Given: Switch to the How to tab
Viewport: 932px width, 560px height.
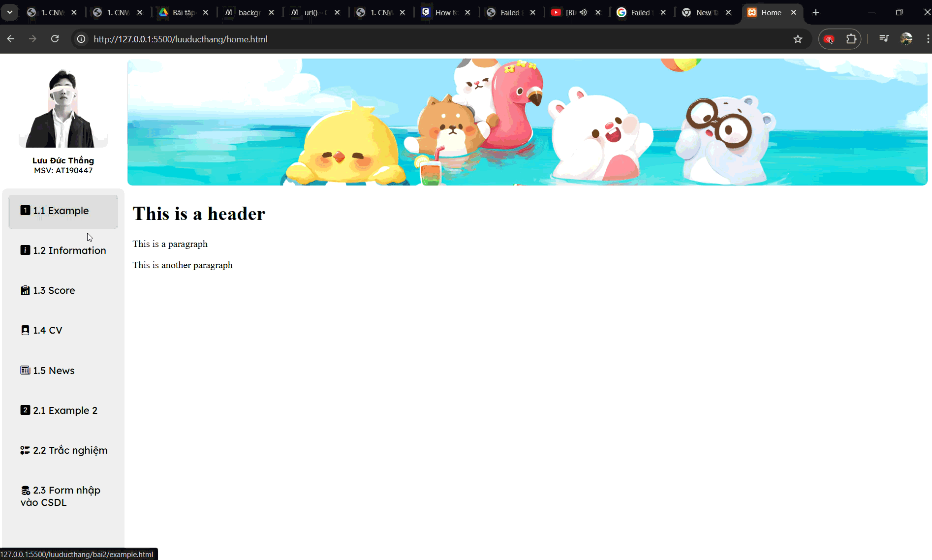Looking at the screenshot, I should 443,12.
